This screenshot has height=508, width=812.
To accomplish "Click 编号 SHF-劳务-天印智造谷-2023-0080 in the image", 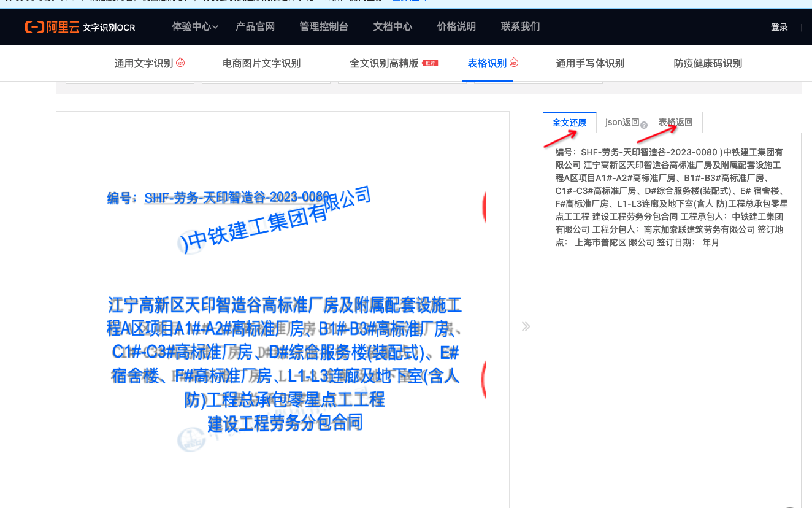I will click(x=218, y=198).
